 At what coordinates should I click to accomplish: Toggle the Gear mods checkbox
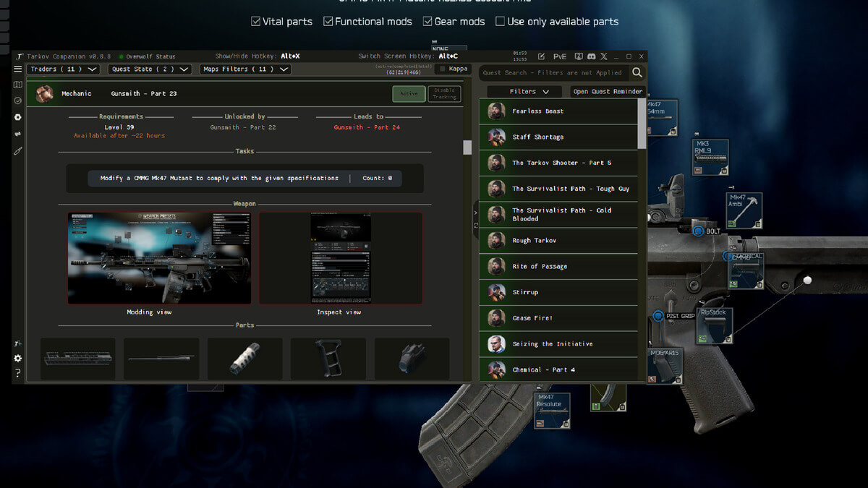(x=427, y=22)
